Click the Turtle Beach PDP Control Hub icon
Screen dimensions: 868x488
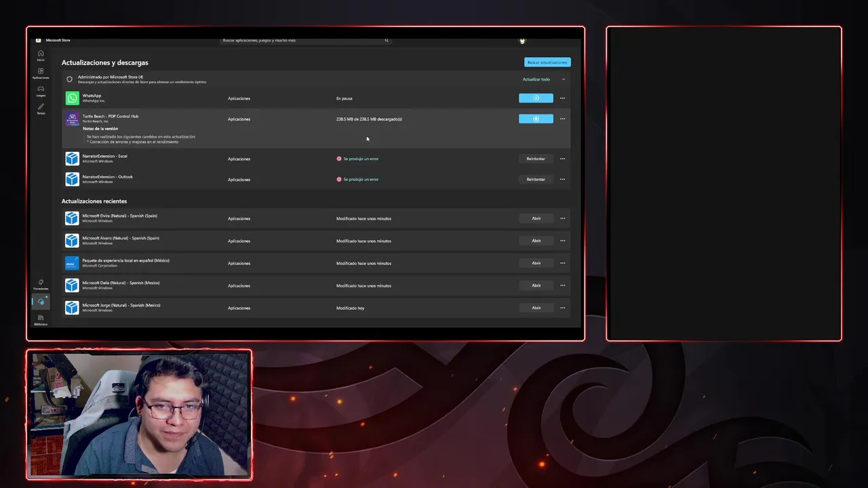(x=72, y=119)
